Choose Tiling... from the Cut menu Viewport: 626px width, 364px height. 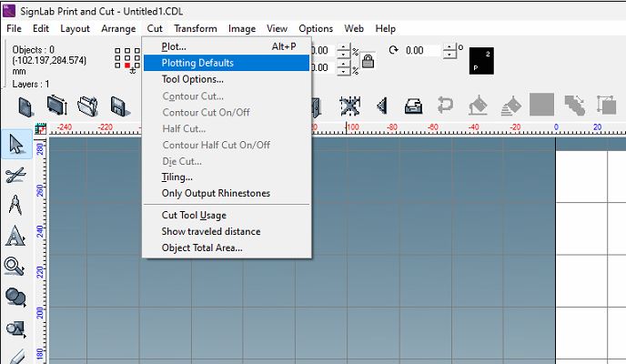227,177
